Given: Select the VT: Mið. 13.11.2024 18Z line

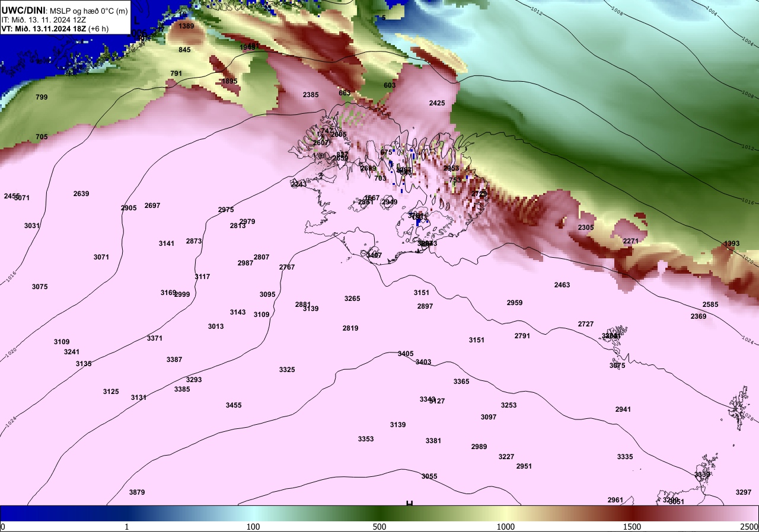Looking at the screenshot, I should click(x=55, y=28).
